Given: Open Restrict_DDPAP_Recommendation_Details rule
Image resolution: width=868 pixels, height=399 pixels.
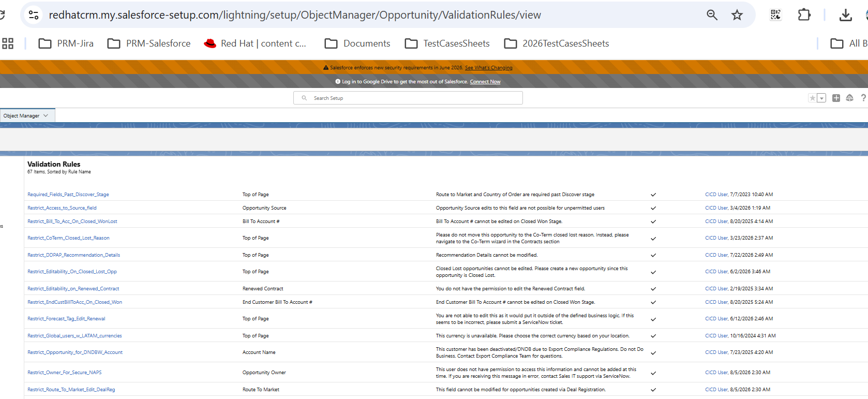Looking at the screenshot, I should point(73,255).
